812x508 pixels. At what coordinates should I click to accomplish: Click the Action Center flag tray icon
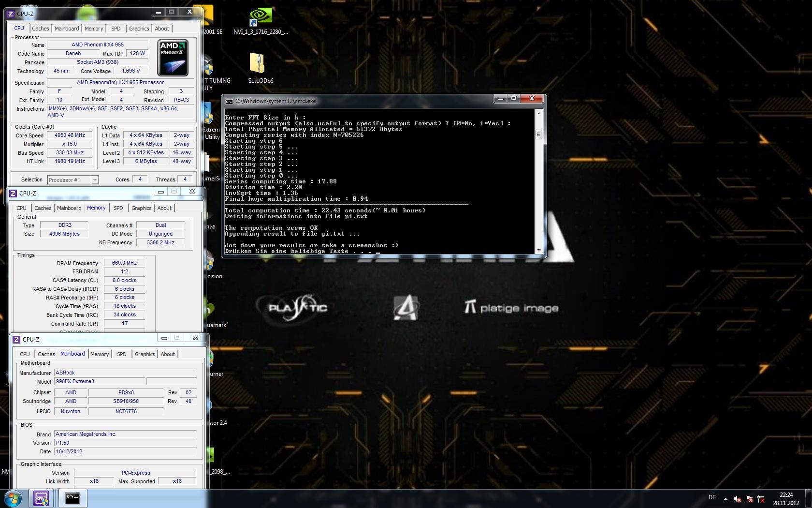[749, 499]
